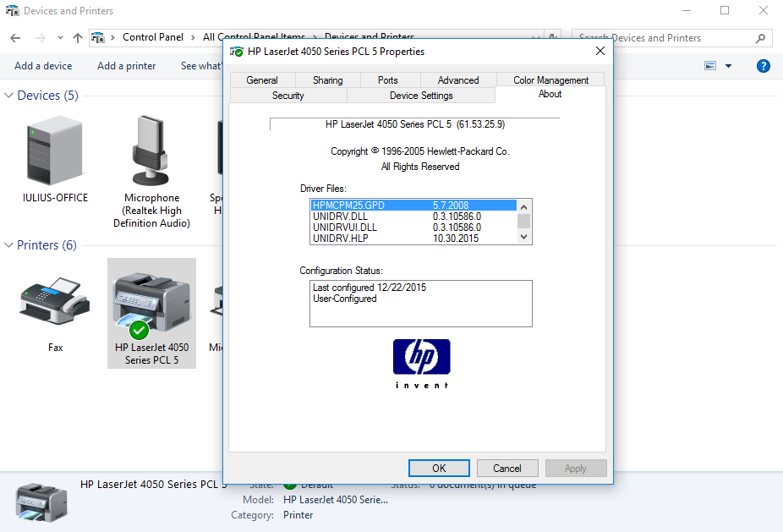Click Add a device

pos(43,66)
